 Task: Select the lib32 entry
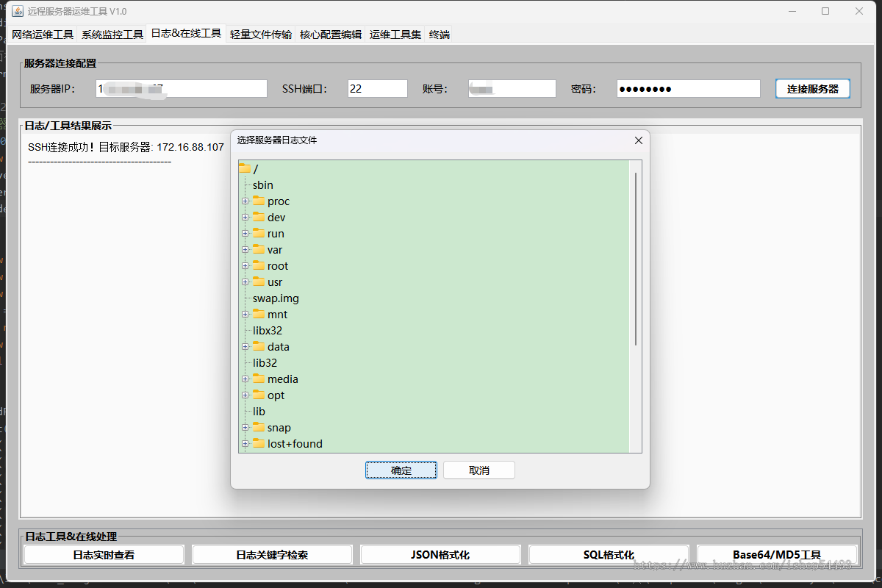click(x=265, y=363)
